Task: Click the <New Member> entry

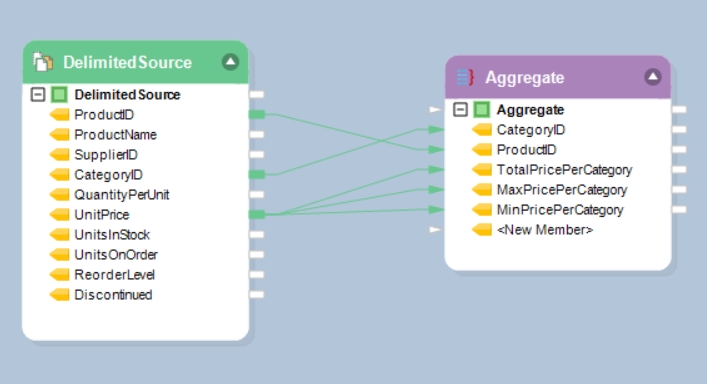Action: tap(545, 230)
